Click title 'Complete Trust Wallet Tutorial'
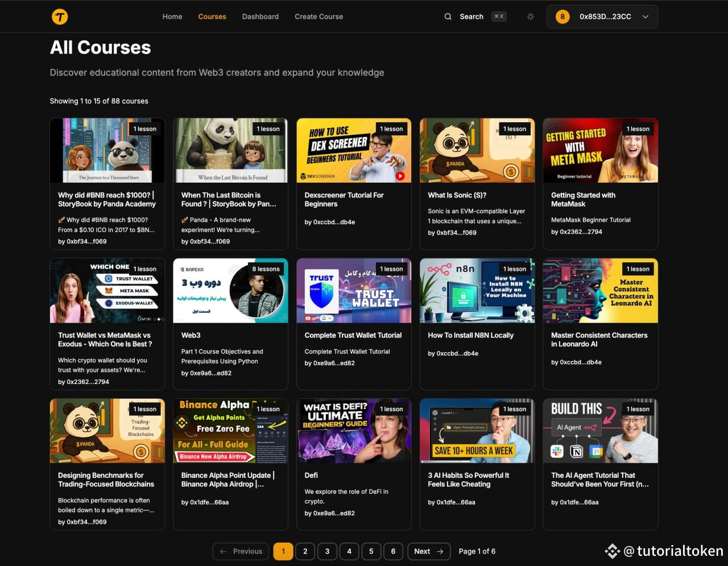Viewport: 728px width, 566px height. click(353, 335)
